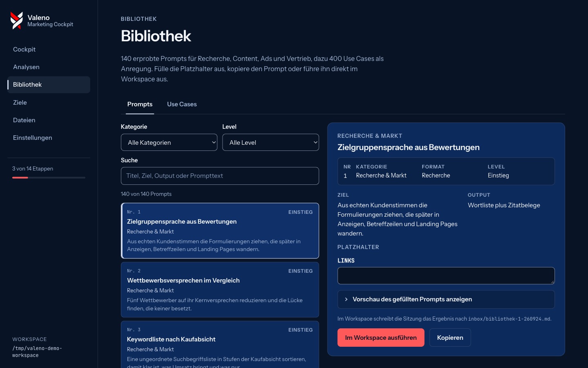588x368 pixels.
Task: Select Bibliothek sidebar item
Action: click(49, 85)
